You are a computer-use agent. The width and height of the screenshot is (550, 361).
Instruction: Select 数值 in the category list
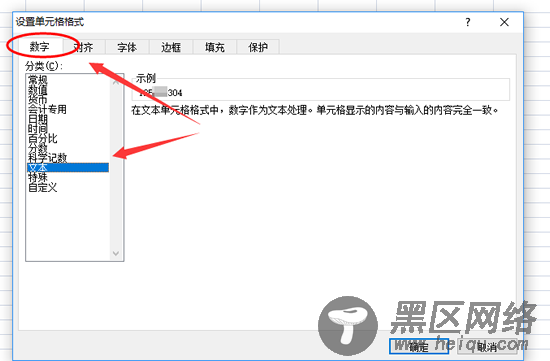click(x=68, y=89)
